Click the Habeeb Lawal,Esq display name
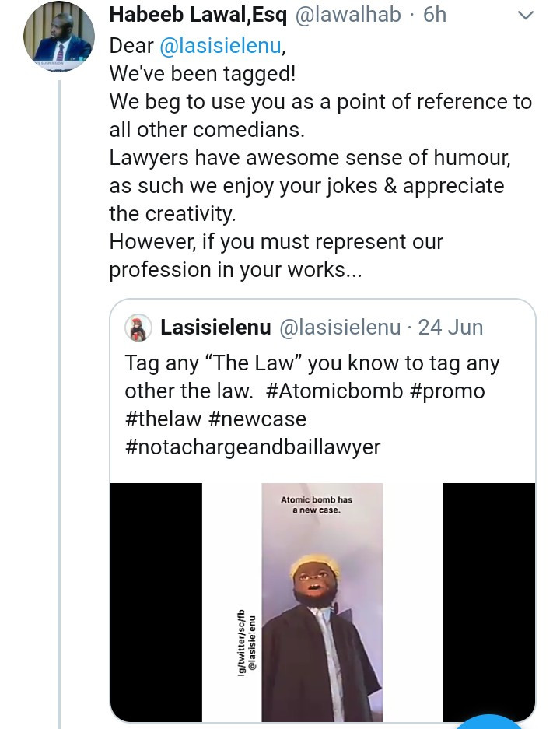Screen dimensions: 560x729 tap(198, 16)
